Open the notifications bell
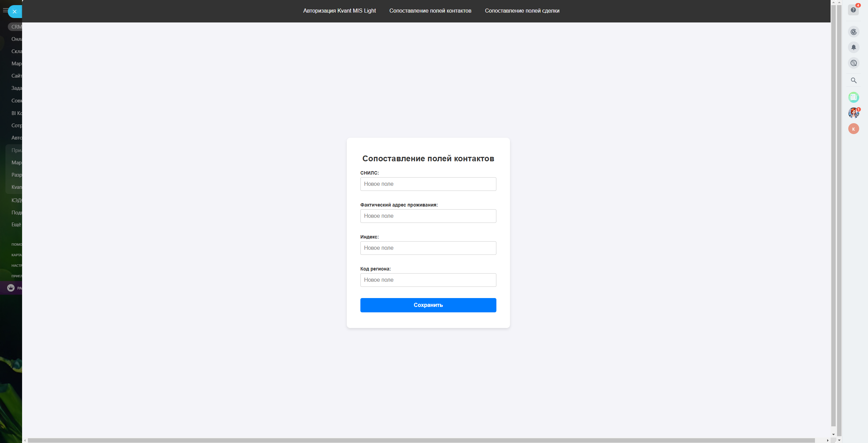This screenshot has width=868, height=443. pos(853,48)
